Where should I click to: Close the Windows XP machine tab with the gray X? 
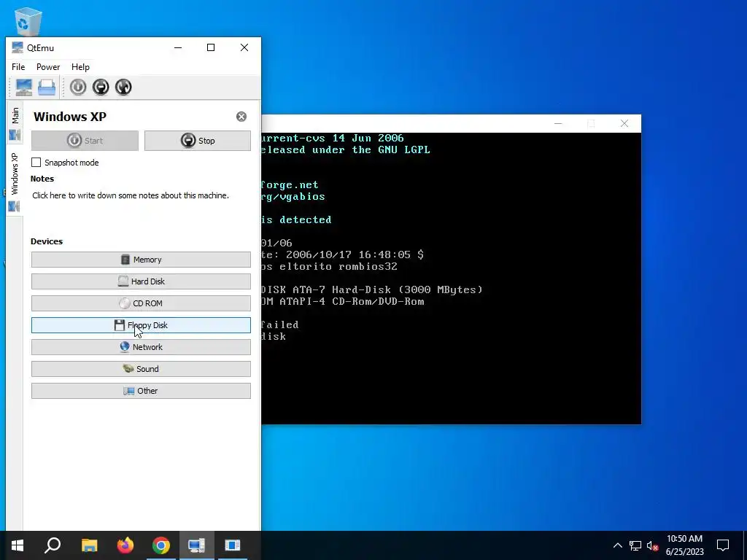pyautogui.click(x=241, y=117)
